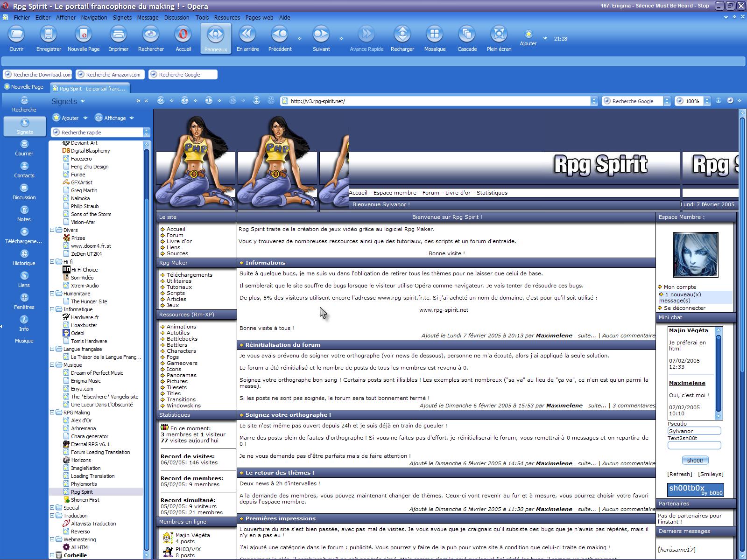The width and height of the screenshot is (747, 560).
Task: Open the Recherche panel in the sidebar
Action: pyautogui.click(x=24, y=105)
